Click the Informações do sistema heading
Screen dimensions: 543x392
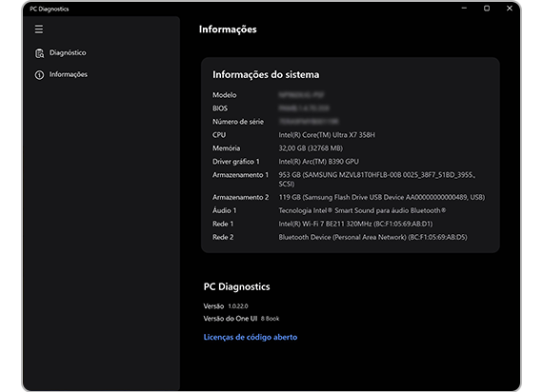click(x=266, y=75)
